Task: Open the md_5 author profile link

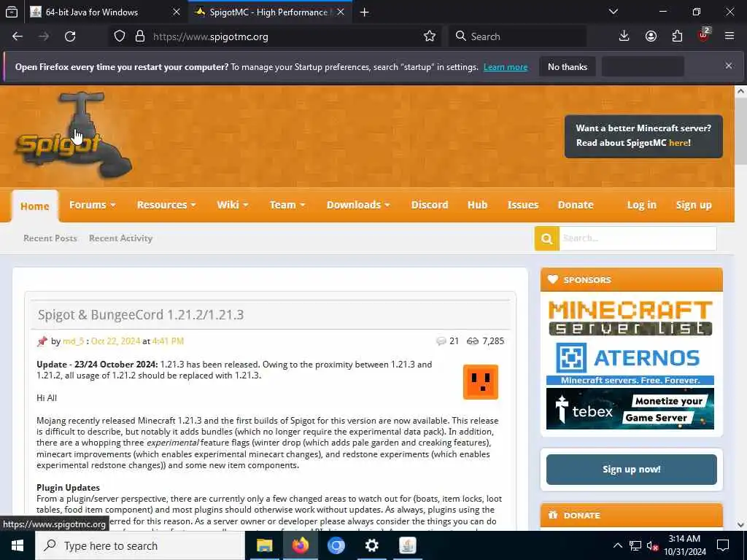Action: point(74,341)
